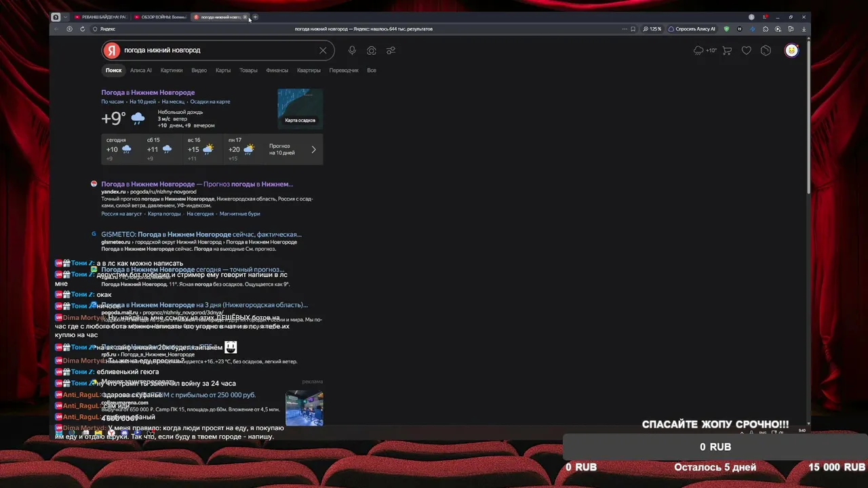Open the 'Магнитные бури' sublink
This screenshot has width=868, height=488.
239,213
